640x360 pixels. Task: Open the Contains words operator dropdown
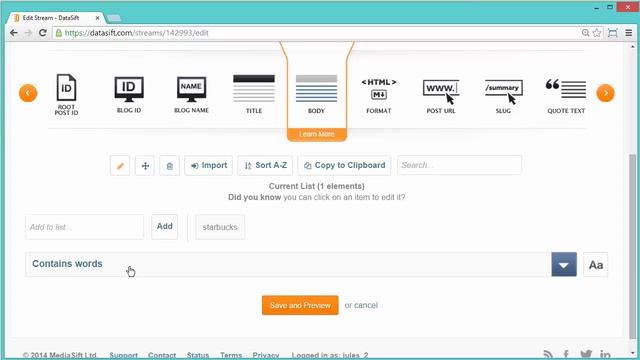coord(288,264)
